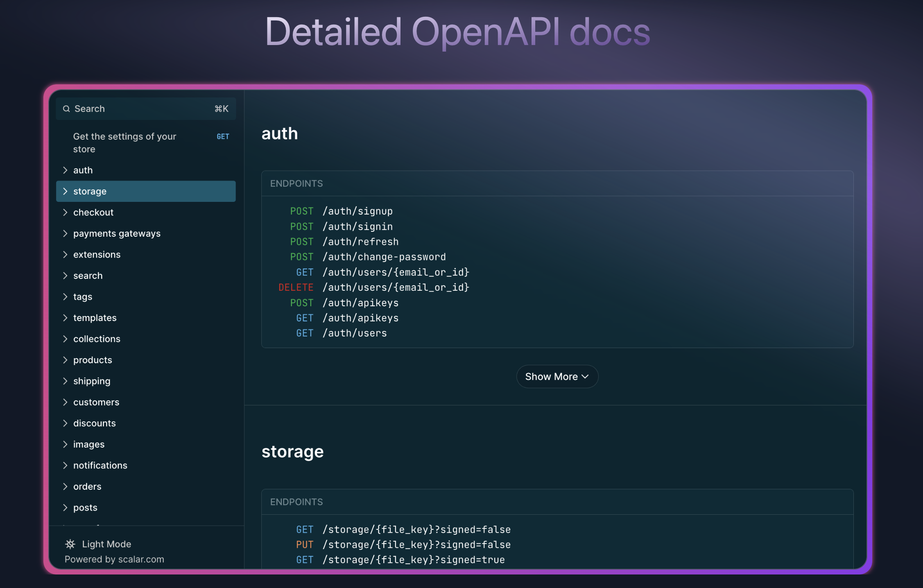Viewport: 923px width, 588px height.
Task: Expand the auth section chevron in sidebar
Action: (65, 170)
